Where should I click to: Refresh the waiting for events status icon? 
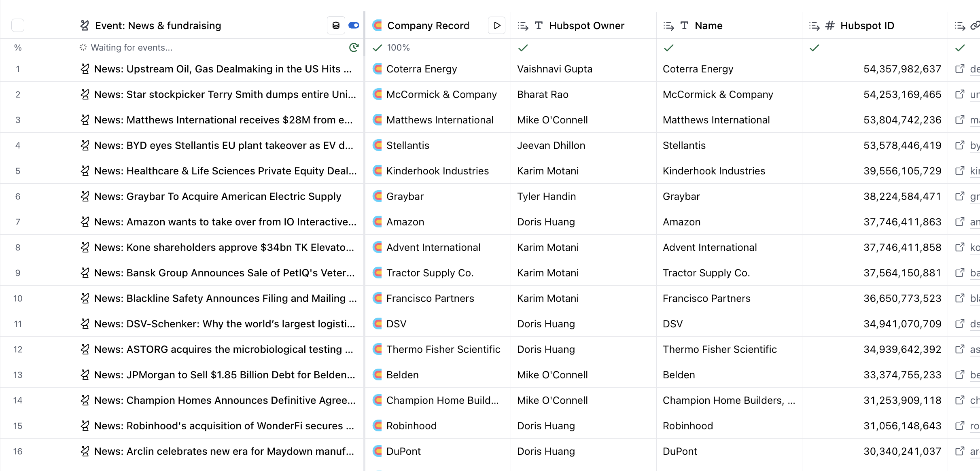click(x=354, y=47)
